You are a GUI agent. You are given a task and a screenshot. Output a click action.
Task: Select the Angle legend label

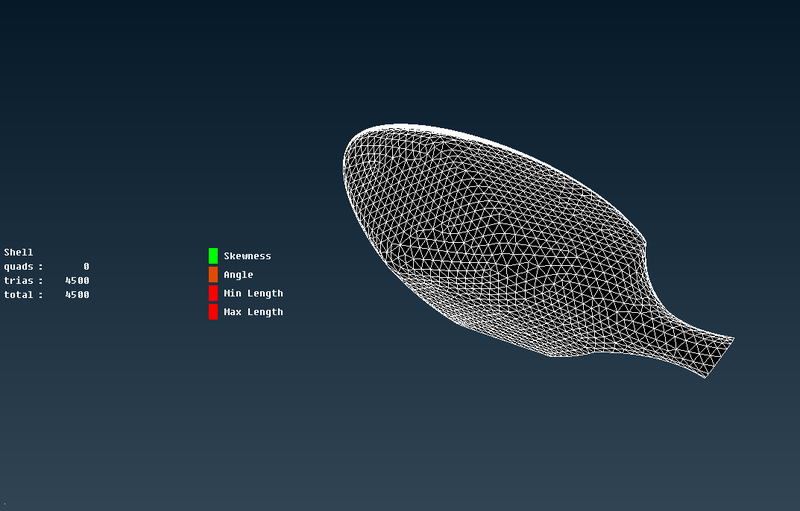238,275
